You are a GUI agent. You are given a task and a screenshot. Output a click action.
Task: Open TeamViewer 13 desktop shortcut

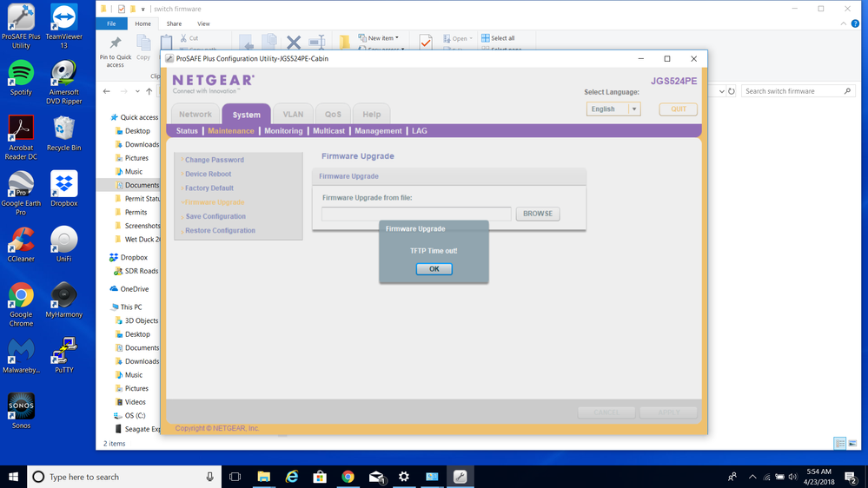coord(63,26)
